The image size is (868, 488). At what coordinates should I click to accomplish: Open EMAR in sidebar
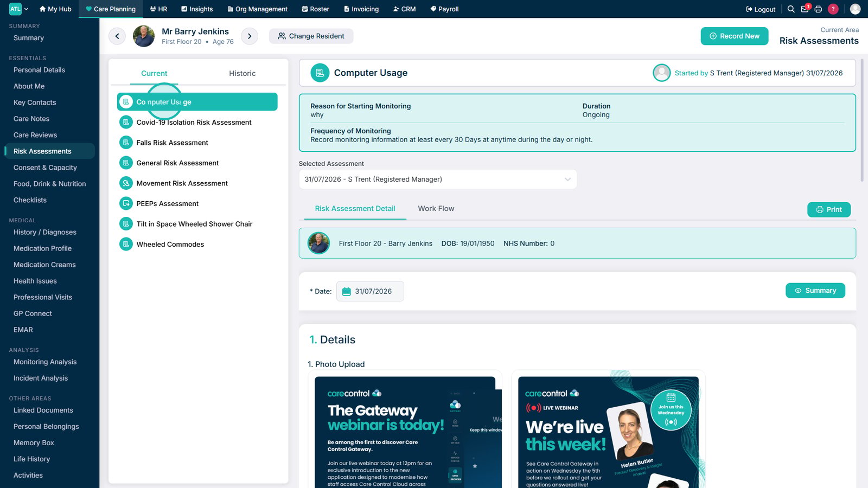23,330
